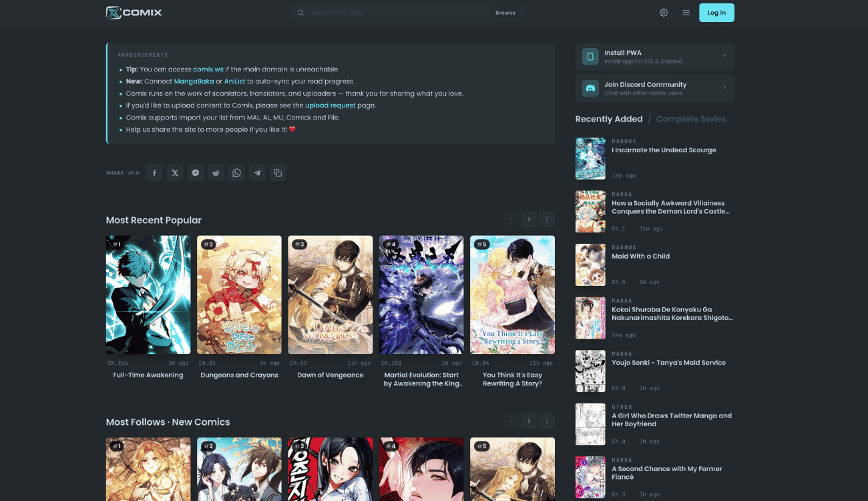868x501 pixels.
Task: Click the Install PWA label
Action: coord(623,53)
